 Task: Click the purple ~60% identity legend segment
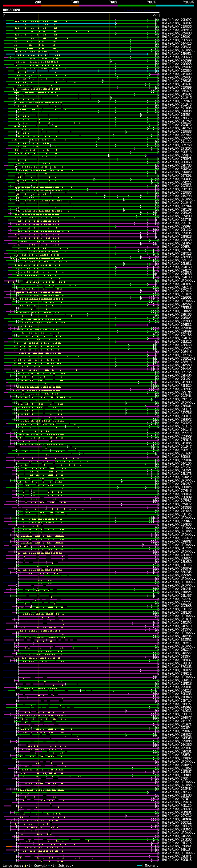tap(99, 6)
